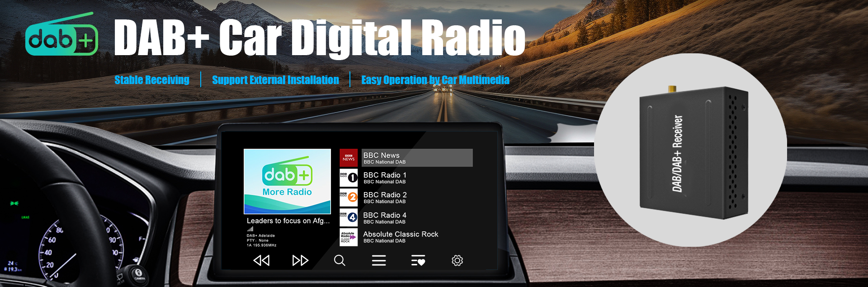Click the 'DAB+ Adelaide' label
This screenshot has width=868, height=287.
pyautogui.click(x=260, y=235)
